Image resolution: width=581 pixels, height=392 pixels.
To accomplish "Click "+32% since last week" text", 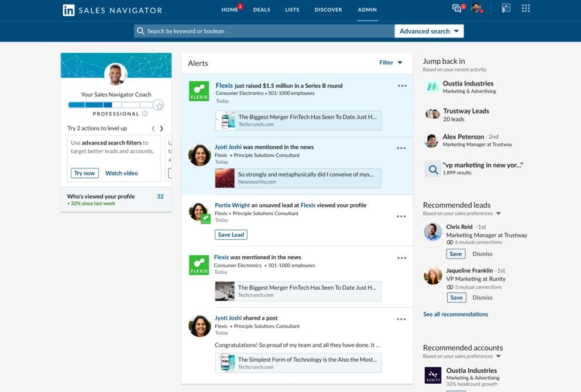I will [x=91, y=204].
